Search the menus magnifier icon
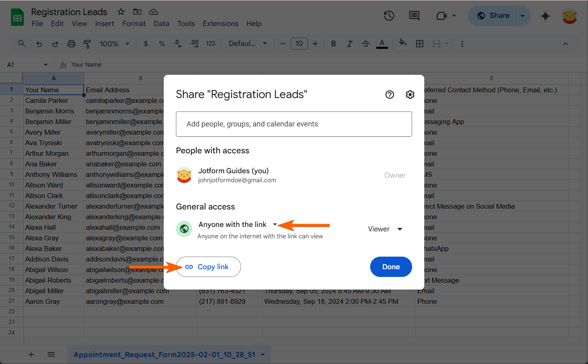This screenshot has width=588, height=364. pos(22,44)
